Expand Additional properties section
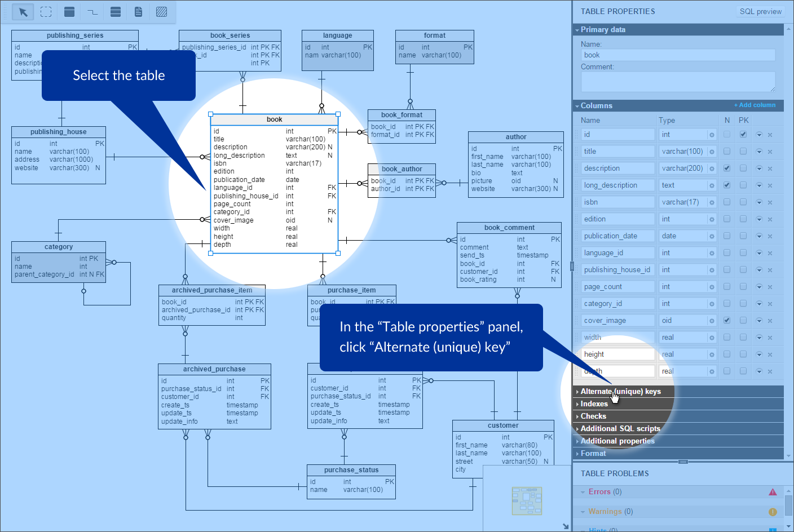Image resolution: width=794 pixels, height=532 pixels. [x=678, y=441]
